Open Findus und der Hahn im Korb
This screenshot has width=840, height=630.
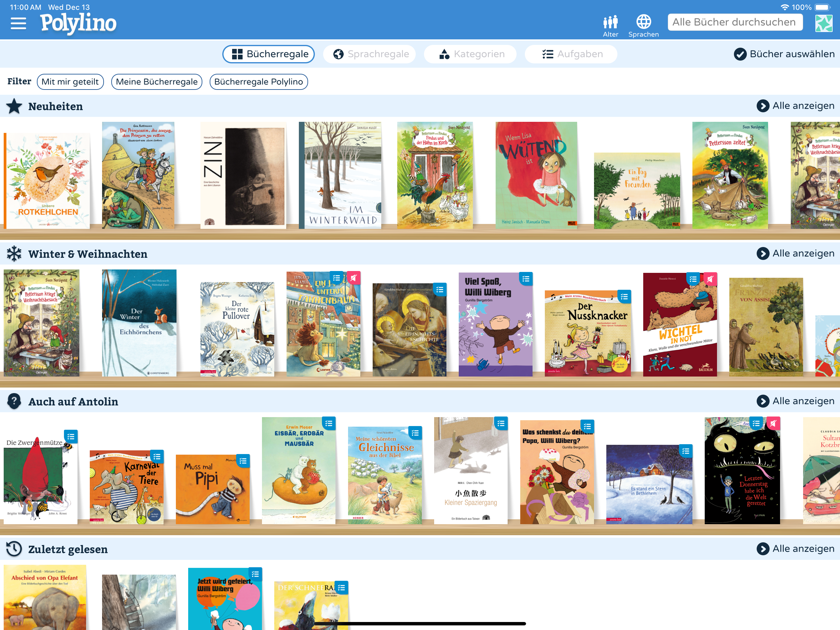435,175
